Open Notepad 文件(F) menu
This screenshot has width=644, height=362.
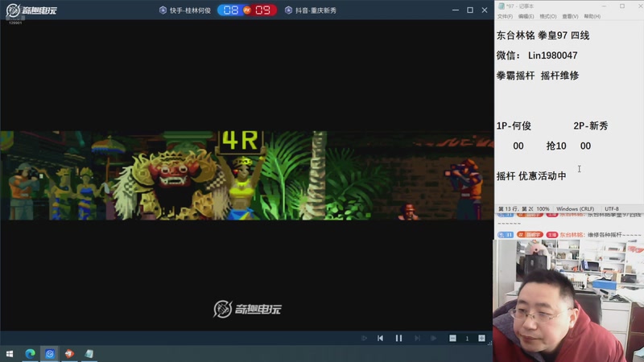pyautogui.click(x=505, y=16)
